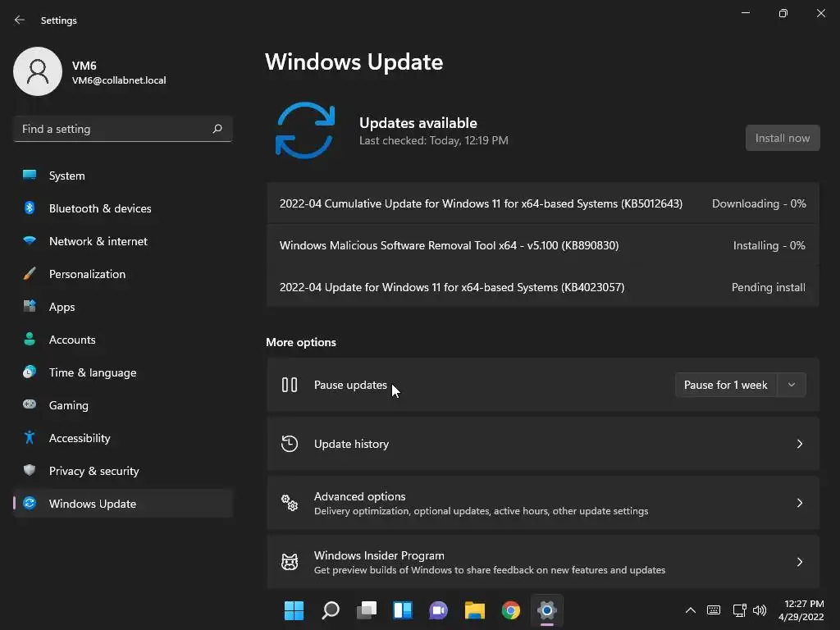Go to Accessibility settings
This screenshot has width=840, height=630.
pyautogui.click(x=123, y=438)
